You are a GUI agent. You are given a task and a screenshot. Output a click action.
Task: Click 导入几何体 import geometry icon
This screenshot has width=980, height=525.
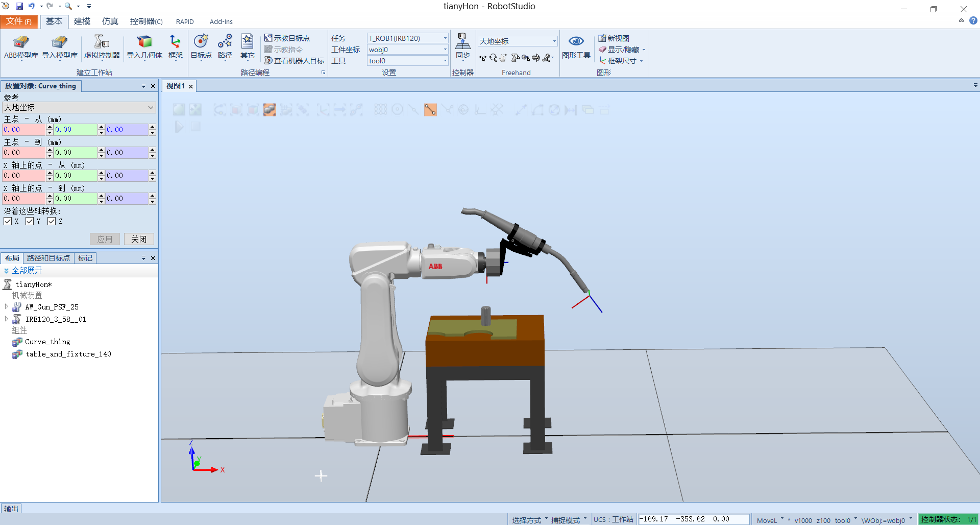144,47
